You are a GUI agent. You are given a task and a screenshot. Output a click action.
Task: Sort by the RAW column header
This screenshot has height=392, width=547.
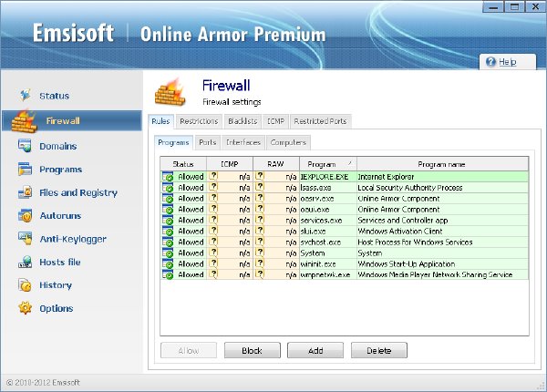point(276,164)
